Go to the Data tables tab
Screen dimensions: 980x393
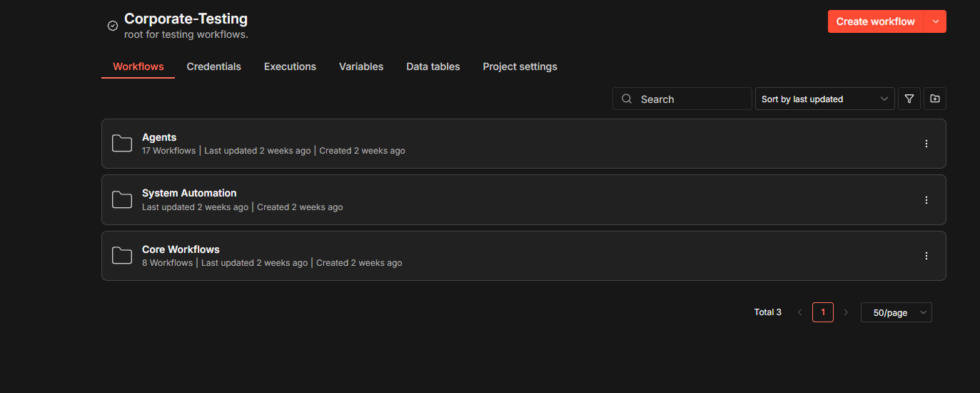pos(433,66)
